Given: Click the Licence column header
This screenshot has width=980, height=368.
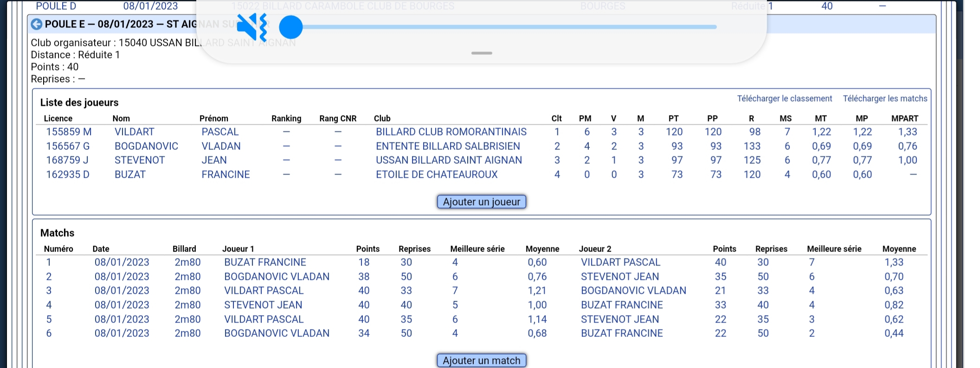Looking at the screenshot, I should [x=58, y=118].
